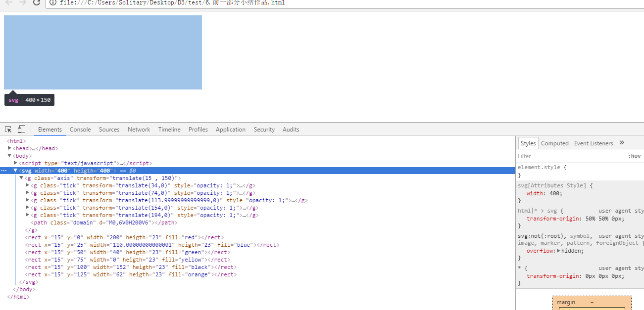
Task: Open the Elements tab
Action: tap(50, 130)
